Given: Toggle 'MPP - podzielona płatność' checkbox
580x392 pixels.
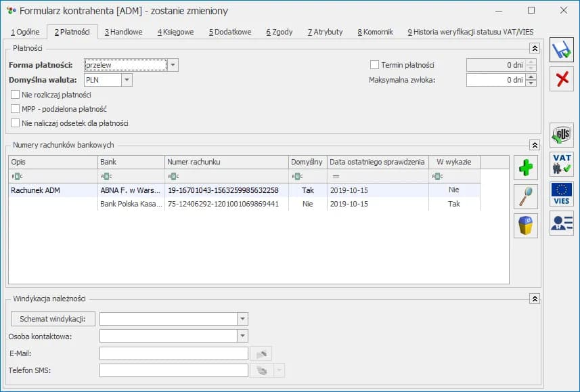Looking at the screenshot, I should (16, 109).
